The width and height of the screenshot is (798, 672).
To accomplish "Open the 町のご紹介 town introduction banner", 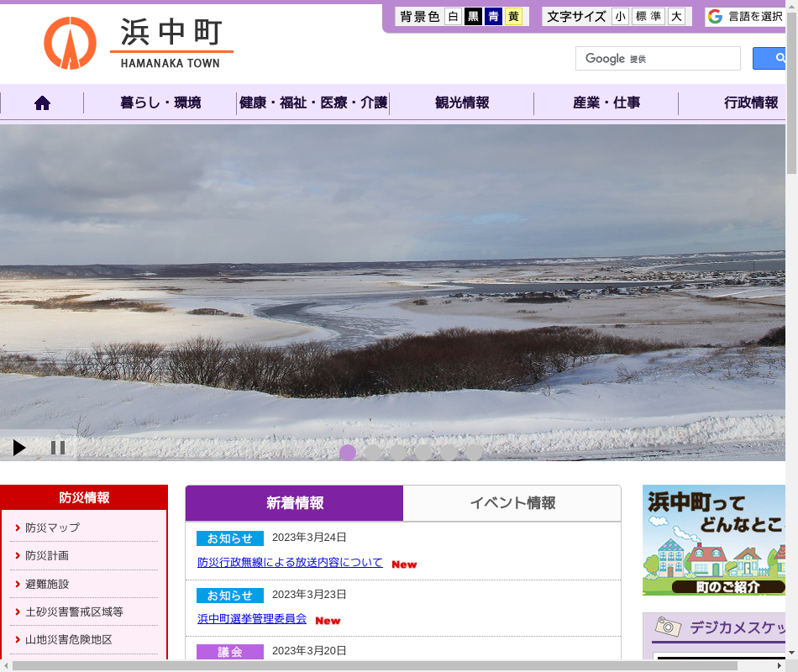I will tap(714, 540).
